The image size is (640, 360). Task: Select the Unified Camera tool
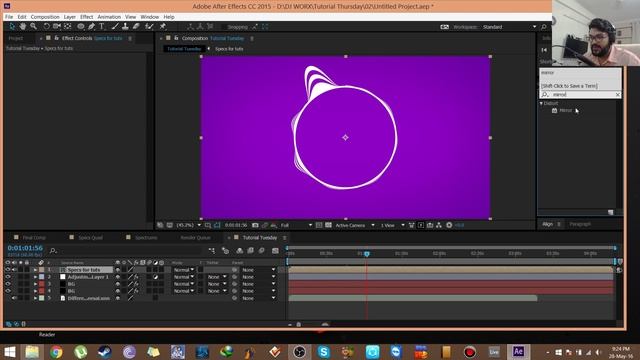tap(57, 27)
